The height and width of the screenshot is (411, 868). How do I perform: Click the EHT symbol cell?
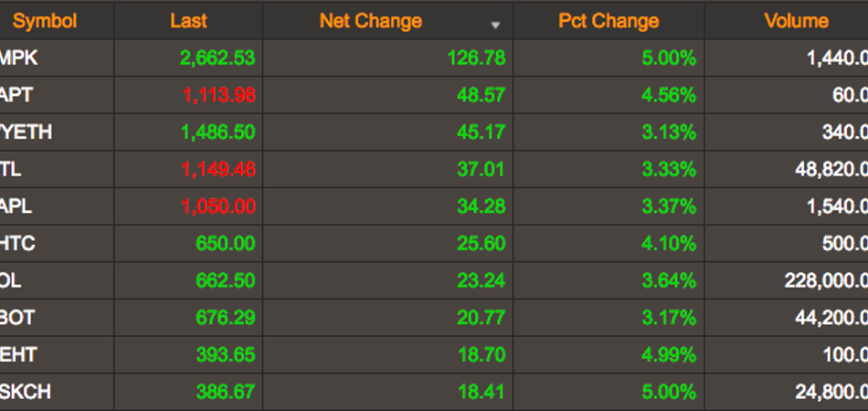tap(19, 355)
